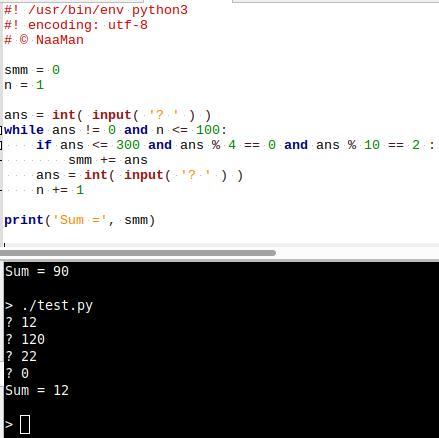Click the 'n = 1' assignment line
The height and width of the screenshot is (438, 439).
pos(24,85)
